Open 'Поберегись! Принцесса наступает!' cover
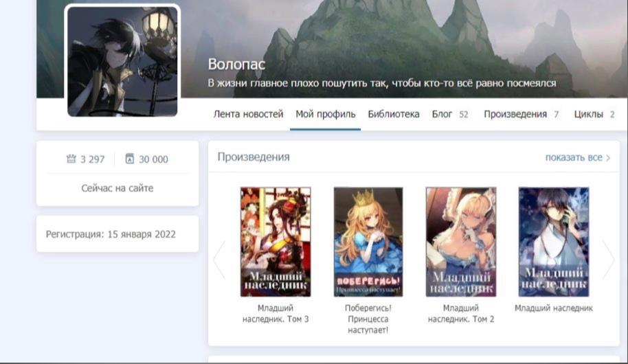The height and width of the screenshot is (364, 628). [x=368, y=242]
